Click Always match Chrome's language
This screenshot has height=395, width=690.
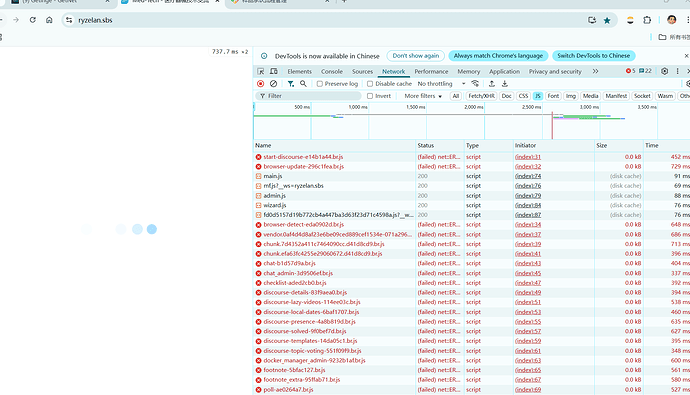498,56
